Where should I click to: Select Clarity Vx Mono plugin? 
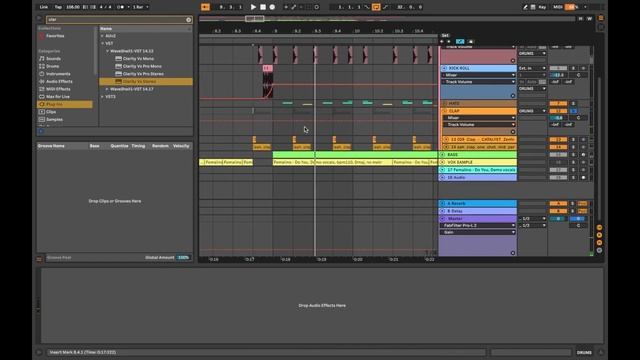pyautogui.click(x=138, y=59)
